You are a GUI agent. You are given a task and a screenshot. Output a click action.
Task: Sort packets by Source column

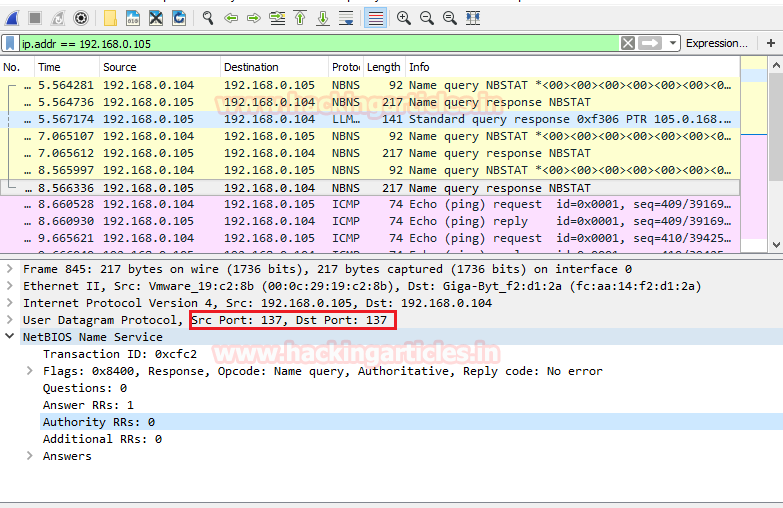pyautogui.click(x=159, y=67)
